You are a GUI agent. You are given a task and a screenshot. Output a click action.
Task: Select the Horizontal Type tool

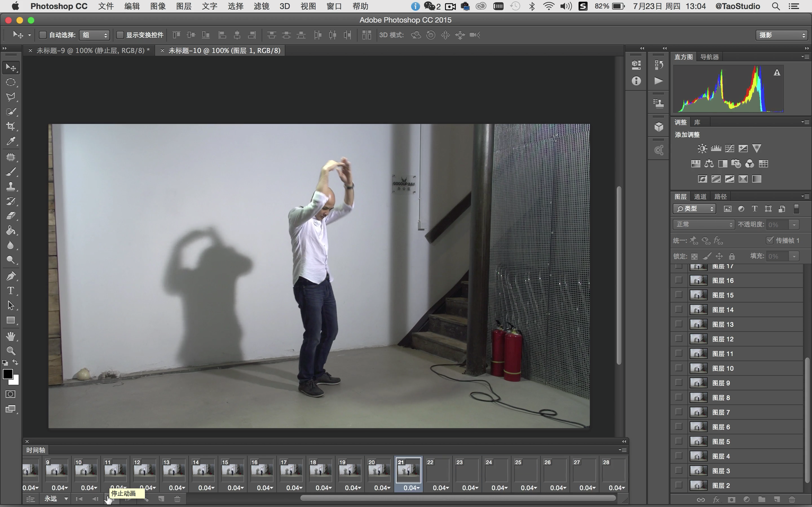point(11,290)
